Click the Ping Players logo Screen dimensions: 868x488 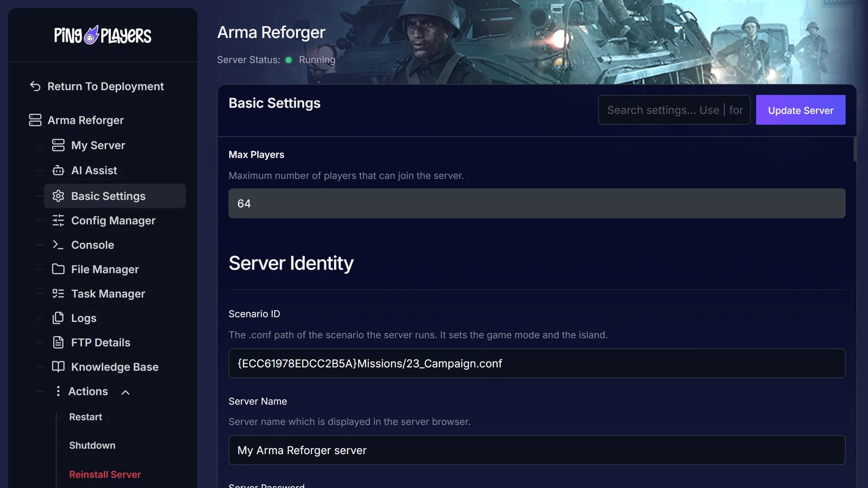pos(103,35)
